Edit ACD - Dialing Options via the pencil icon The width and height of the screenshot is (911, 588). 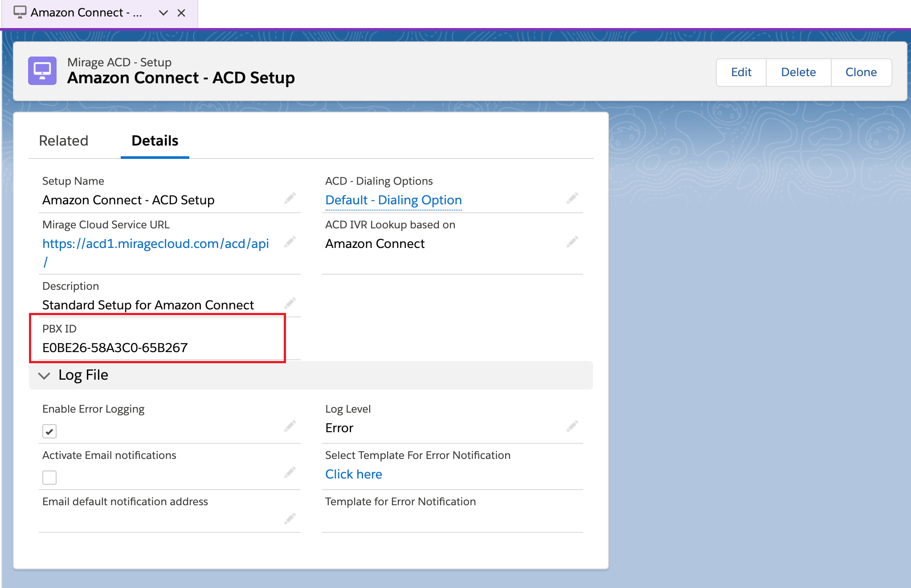(572, 198)
